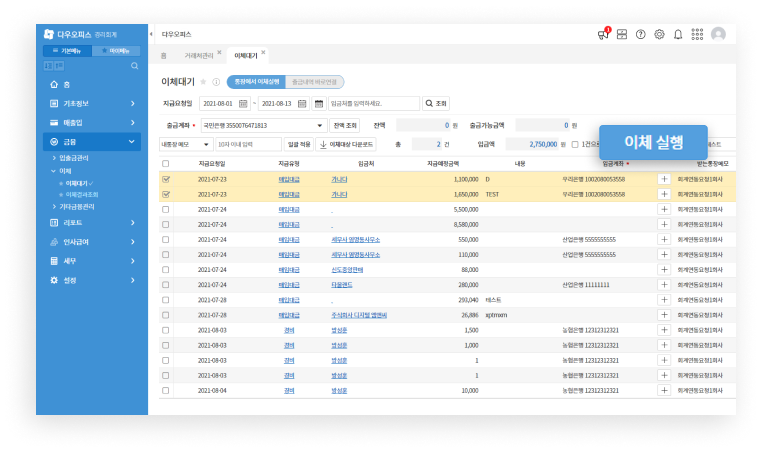Viewport: 761px width, 452px height.
Task: Check the 8,580,000 row checkbox
Action: [165, 224]
